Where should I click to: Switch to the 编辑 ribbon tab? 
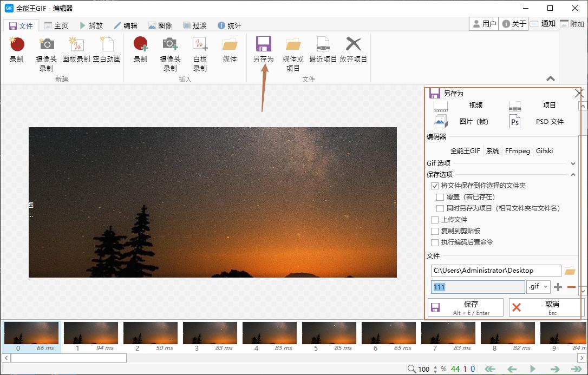point(125,25)
